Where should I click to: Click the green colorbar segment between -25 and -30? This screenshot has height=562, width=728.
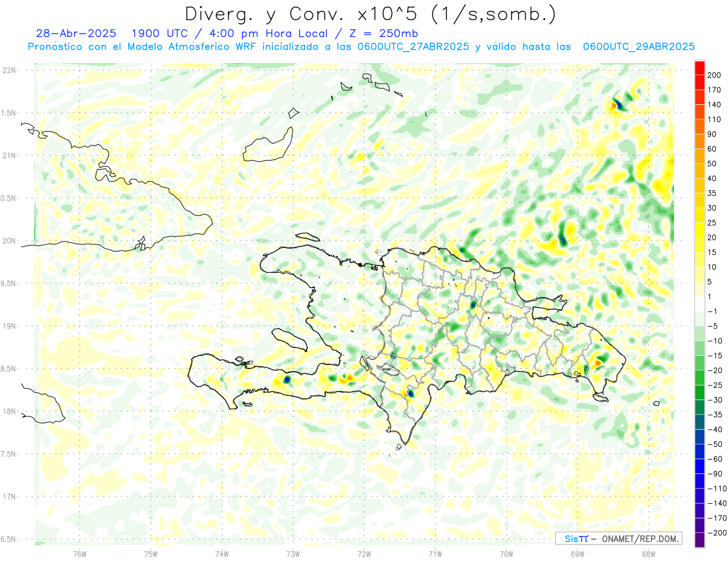tap(699, 393)
